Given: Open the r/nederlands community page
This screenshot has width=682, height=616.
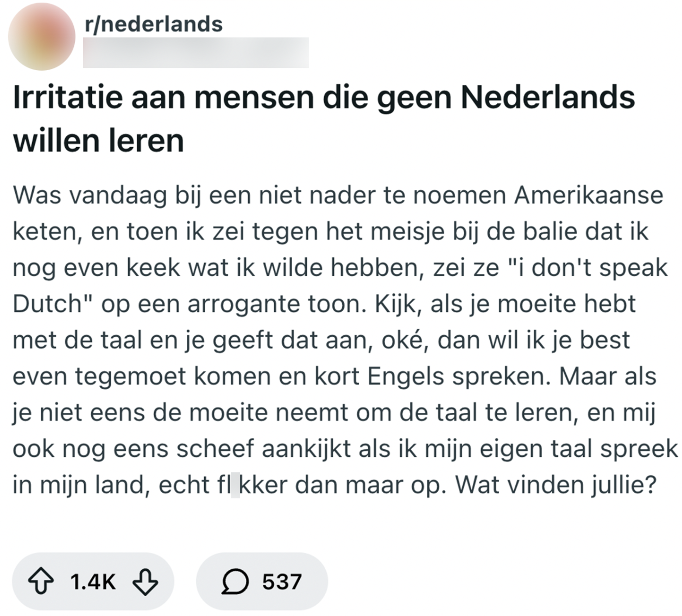Looking at the screenshot, I should (154, 23).
